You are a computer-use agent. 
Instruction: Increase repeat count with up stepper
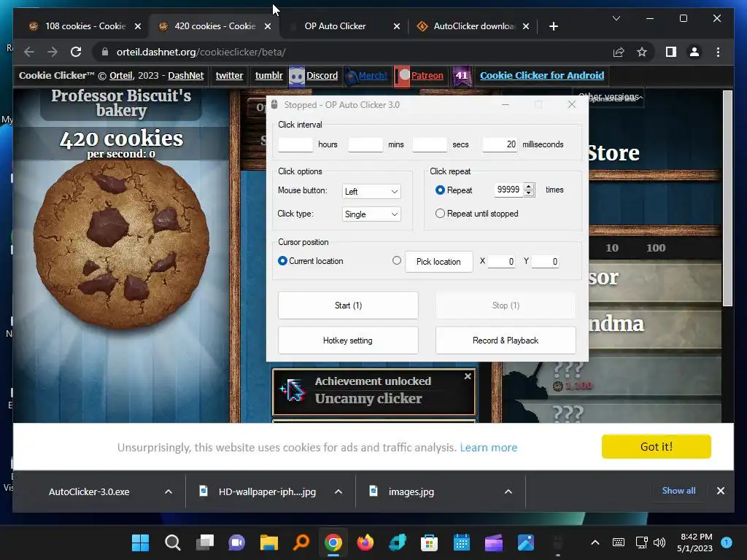[529, 186]
